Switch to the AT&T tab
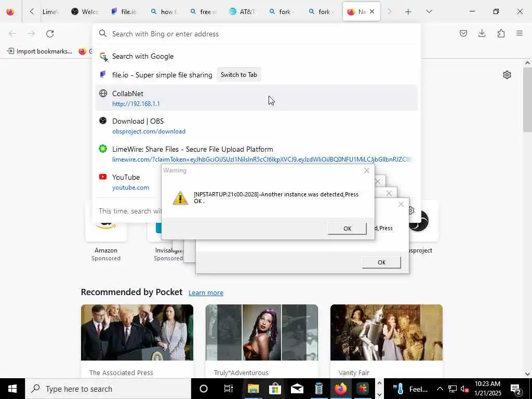The height and width of the screenshot is (399, 532). point(242,12)
